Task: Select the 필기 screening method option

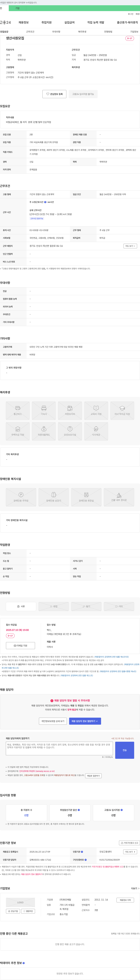Action: click(86, 606)
